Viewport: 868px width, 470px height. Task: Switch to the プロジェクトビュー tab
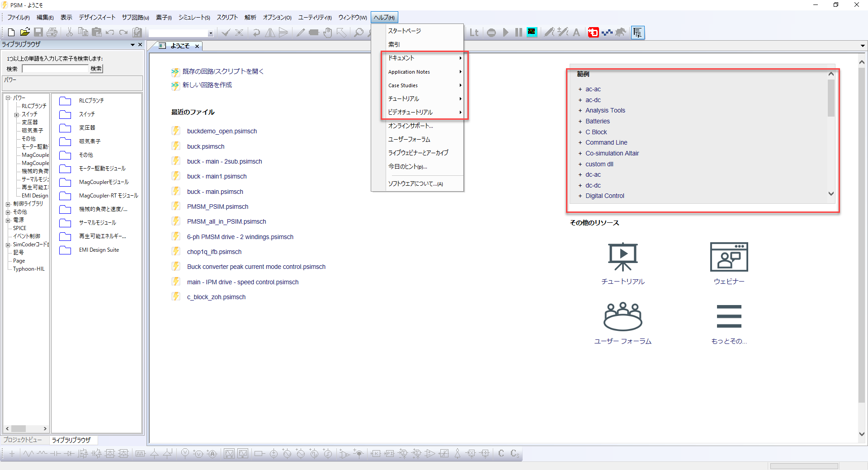click(x=23, y=440)
